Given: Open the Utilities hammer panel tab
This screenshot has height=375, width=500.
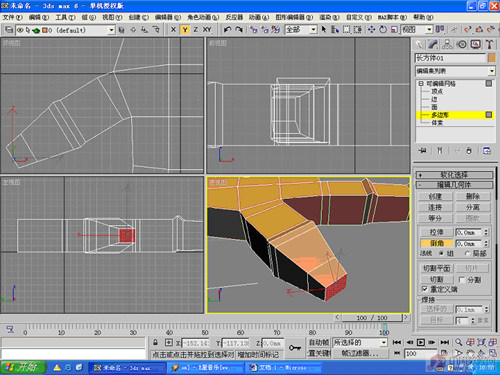Looking at the screenshot, I should click(489, 44).
